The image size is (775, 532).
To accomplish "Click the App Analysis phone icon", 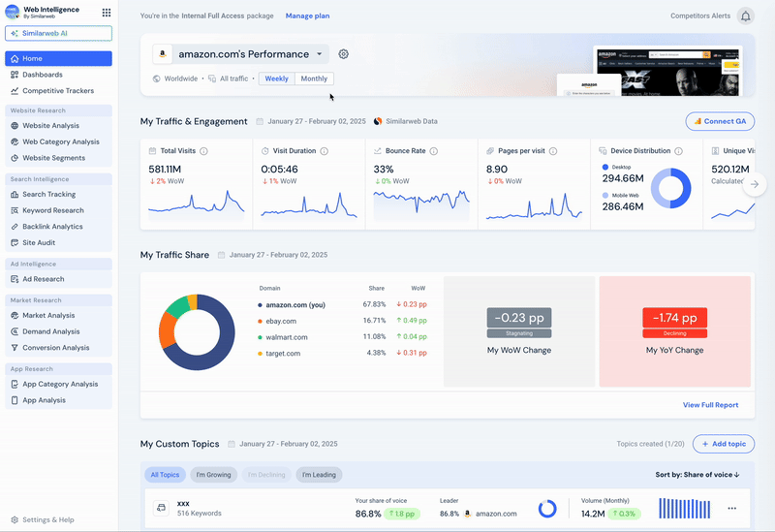I will [15, 400].
